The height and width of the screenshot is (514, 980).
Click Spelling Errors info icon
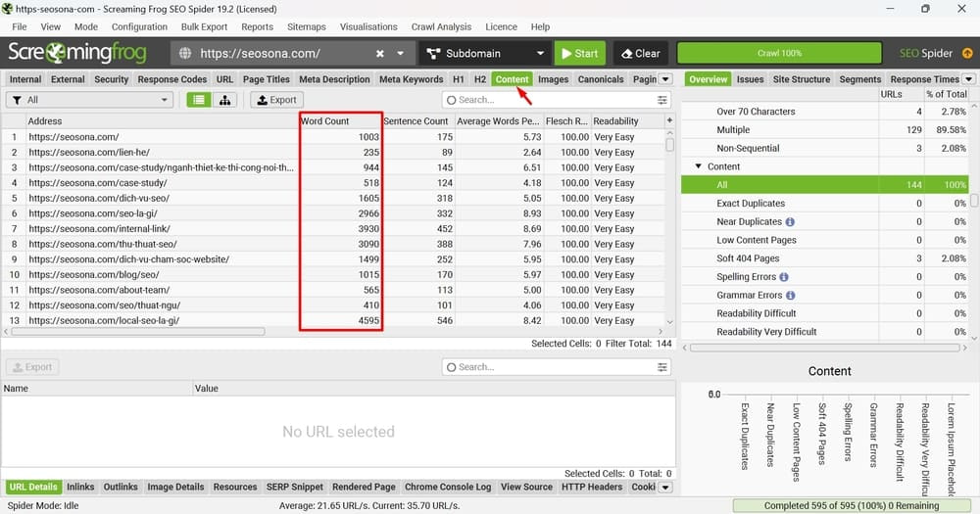tap(784, 277)
